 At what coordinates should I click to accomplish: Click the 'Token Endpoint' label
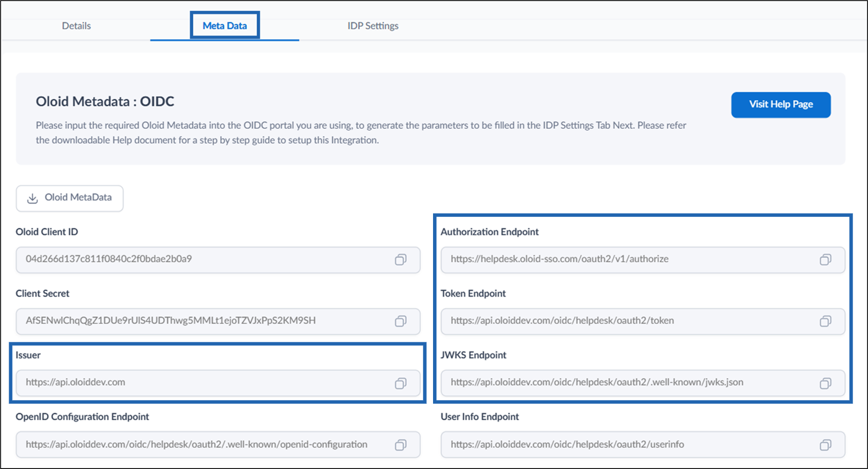pyautogui.click(x=473, y=294)
